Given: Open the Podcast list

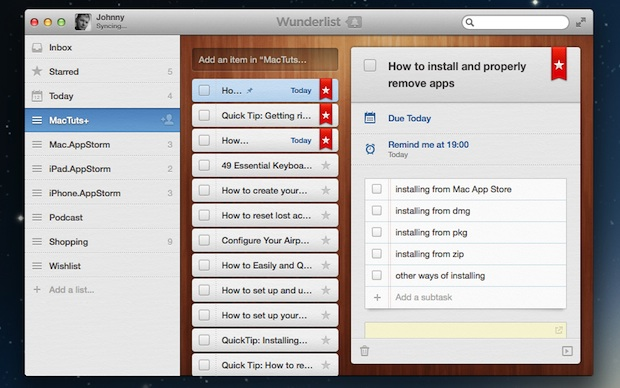Looking at the screenshot, I should pos(102,218).
